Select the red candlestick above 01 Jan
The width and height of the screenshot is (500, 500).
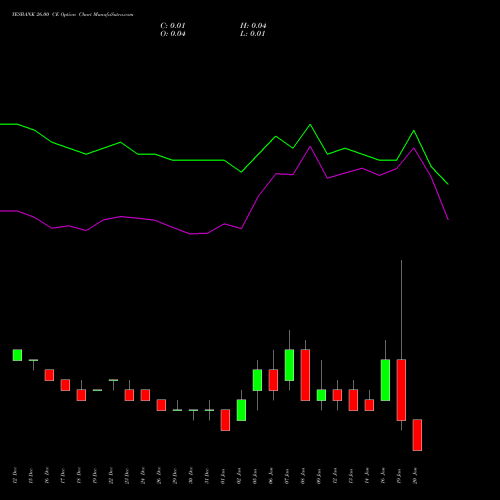(x=225, y=420)
